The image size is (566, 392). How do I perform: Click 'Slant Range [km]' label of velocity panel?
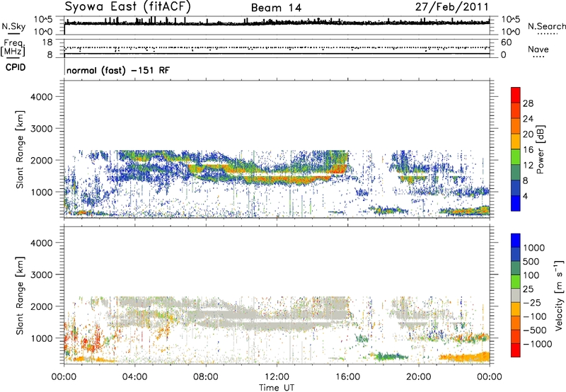(x=20, y=296)
